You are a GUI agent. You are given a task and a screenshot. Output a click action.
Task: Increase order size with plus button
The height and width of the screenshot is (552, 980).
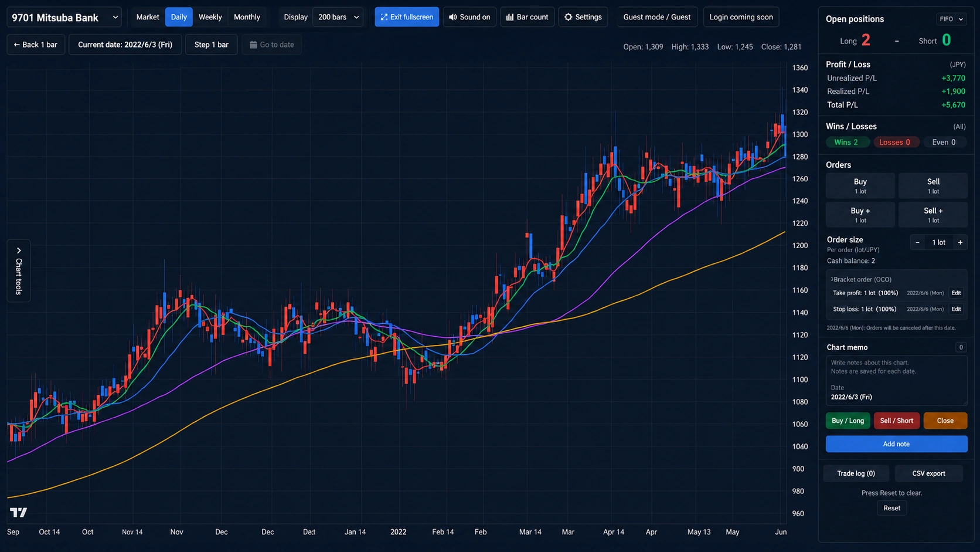coord(960,242)
